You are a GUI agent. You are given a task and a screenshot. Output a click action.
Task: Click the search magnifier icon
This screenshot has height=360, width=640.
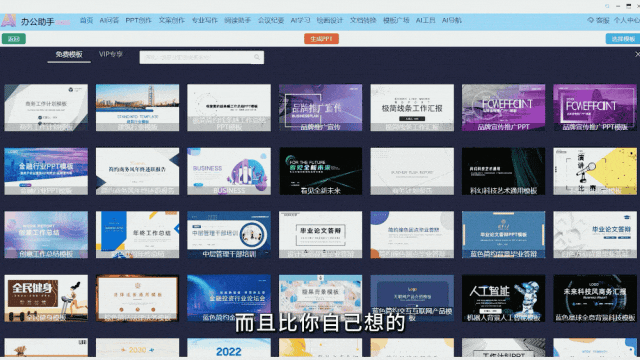(x=257, y=57)
